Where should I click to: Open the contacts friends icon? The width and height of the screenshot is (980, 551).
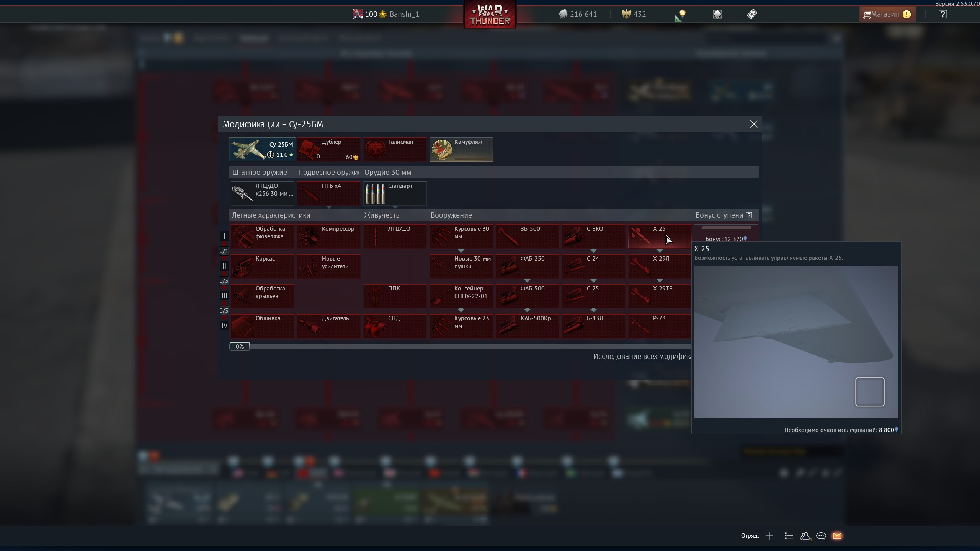[805, 536]
